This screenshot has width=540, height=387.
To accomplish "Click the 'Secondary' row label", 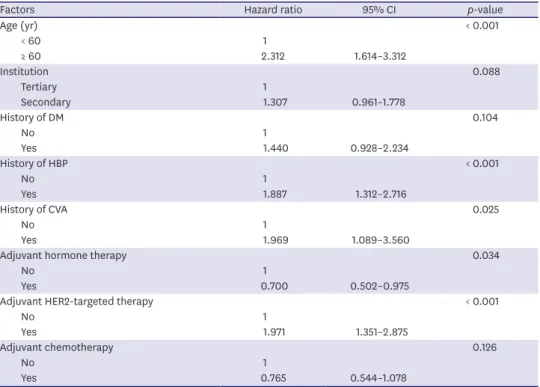I will pos(45,102).
